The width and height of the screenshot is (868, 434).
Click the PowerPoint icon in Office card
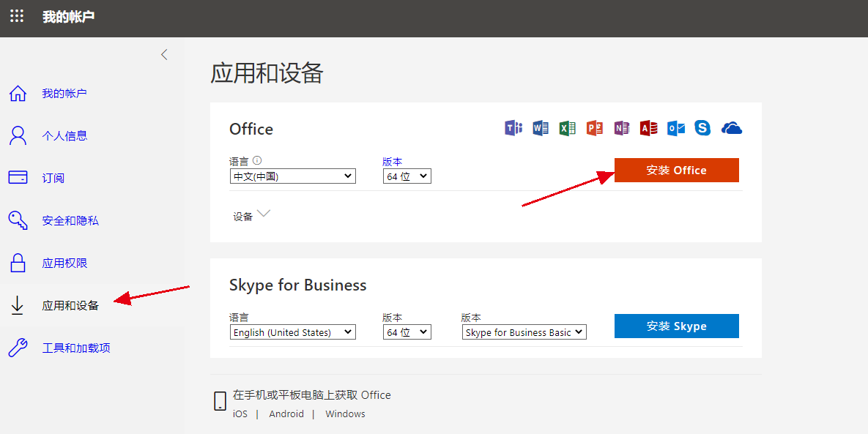pyautogui.click(x=595, y=128)
